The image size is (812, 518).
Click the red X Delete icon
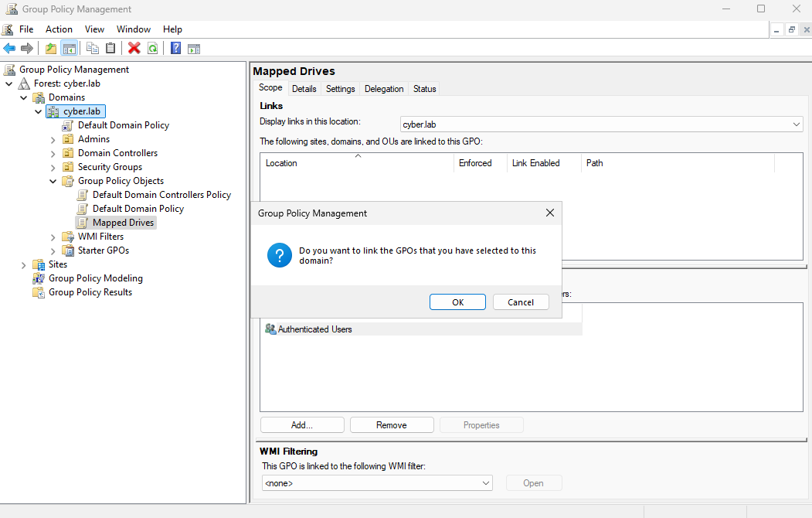[x=134, y=49]
